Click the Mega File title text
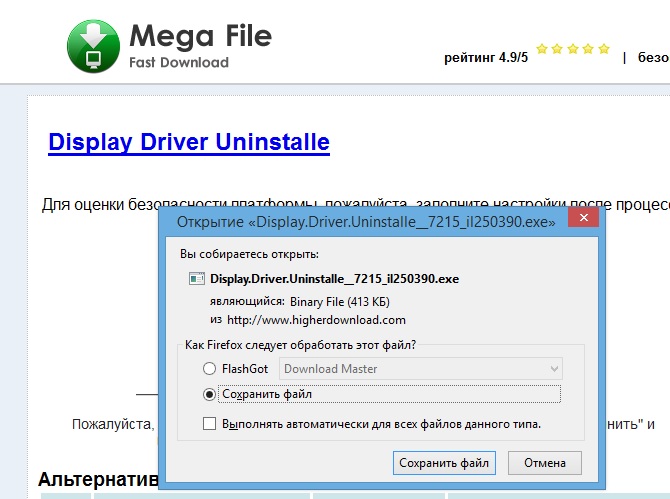 [x=200, y=36]
